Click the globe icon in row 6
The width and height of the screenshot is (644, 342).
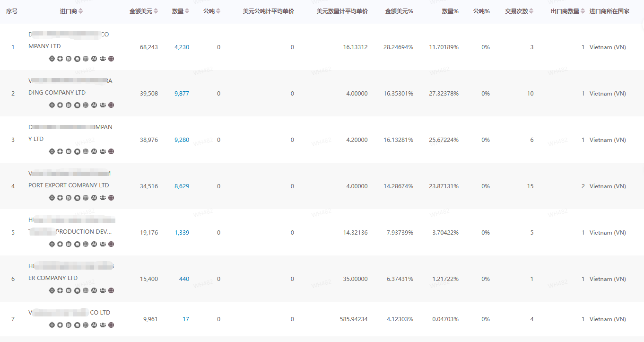86,290
